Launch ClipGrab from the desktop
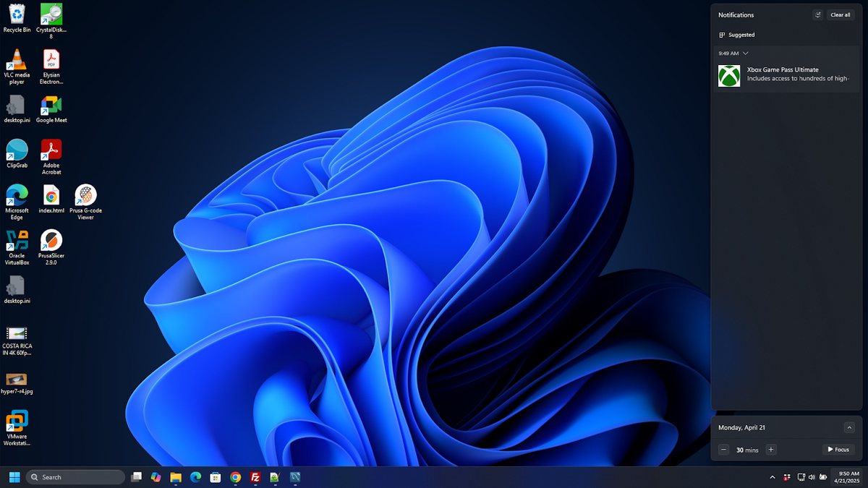Screen dimensions: 868x488 click(x=17, y=154)
